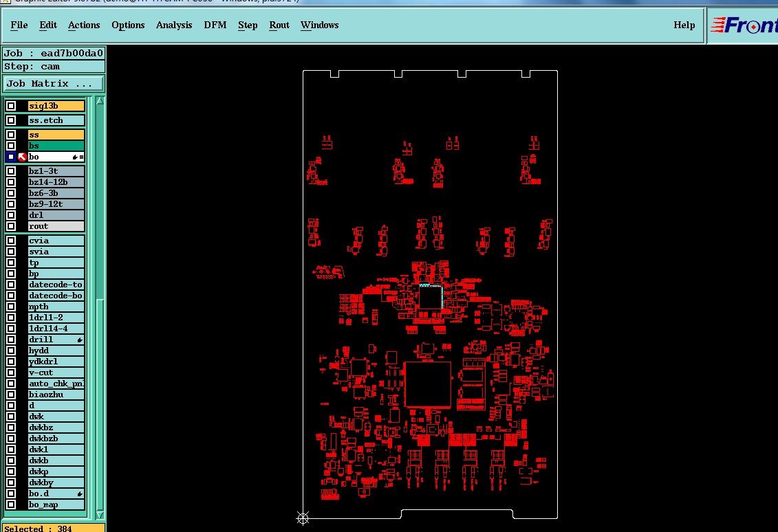Click the orange ss layer color bar
This screenshot has width=778, height=532.
56,135
